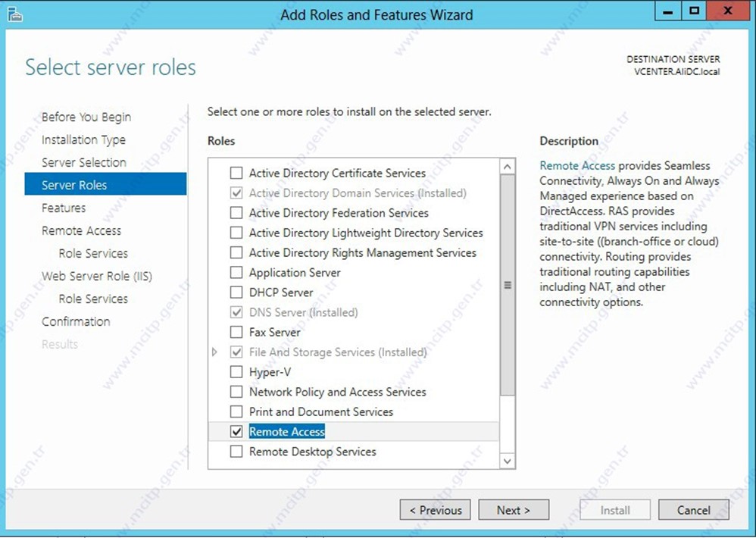The height and width of the screenshot is (538, 756).
Task: Go to Before You Begin step
Action: [x=86, y=117]
